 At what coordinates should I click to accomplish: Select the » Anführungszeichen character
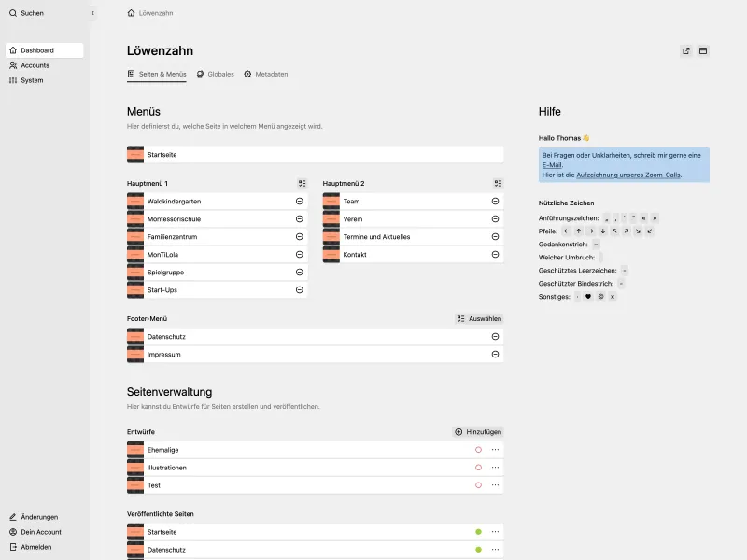pyautogui.click(x=655, y=217)
